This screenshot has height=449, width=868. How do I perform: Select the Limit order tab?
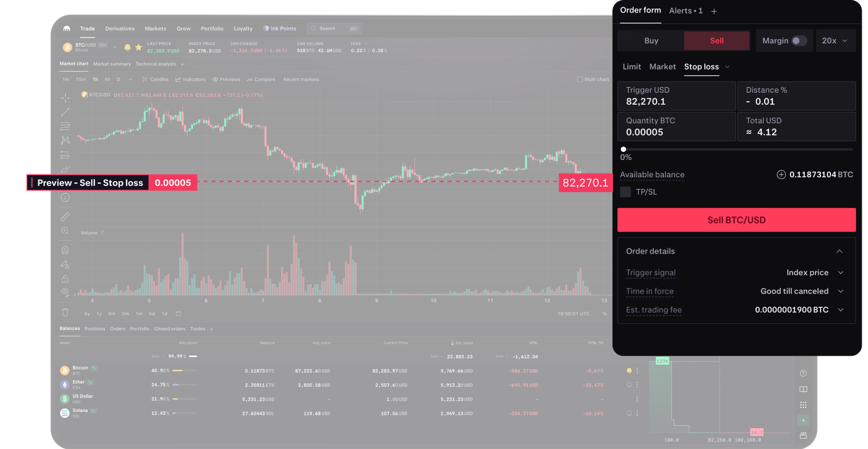coord(631,67)
